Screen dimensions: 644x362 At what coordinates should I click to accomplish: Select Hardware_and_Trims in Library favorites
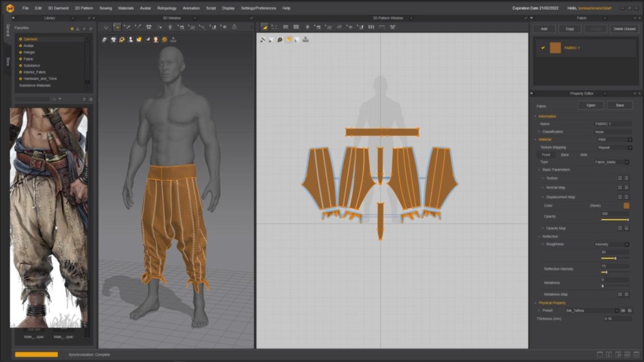pyautogui.click(x=40, y=79)
